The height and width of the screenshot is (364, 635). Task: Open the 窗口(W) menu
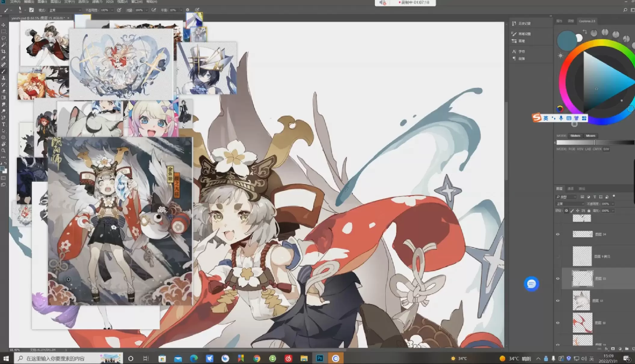(137, 2)
